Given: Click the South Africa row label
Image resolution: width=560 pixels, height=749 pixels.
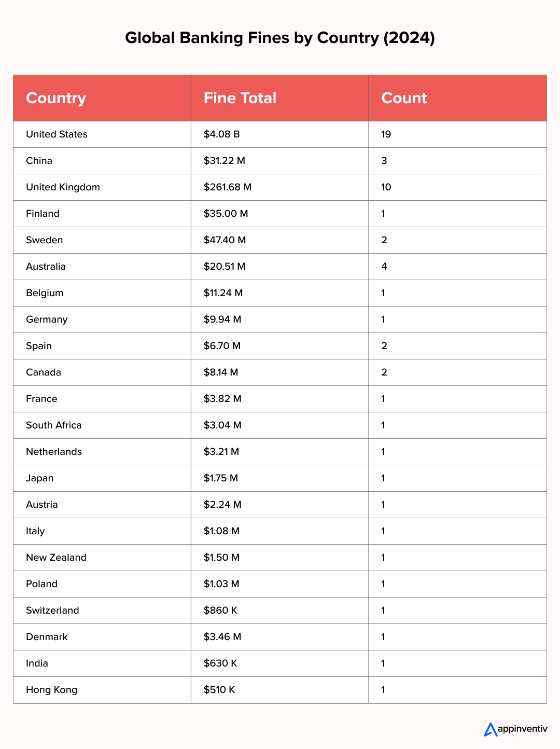Looking at the screenshot, I should pyautogui.click(x=53, y=425).
